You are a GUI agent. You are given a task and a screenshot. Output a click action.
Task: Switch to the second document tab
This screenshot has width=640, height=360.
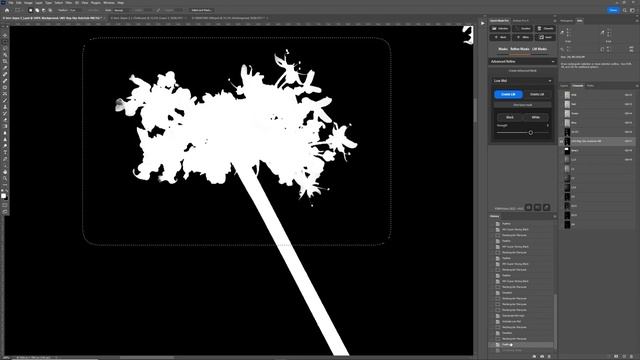[147, 18]
